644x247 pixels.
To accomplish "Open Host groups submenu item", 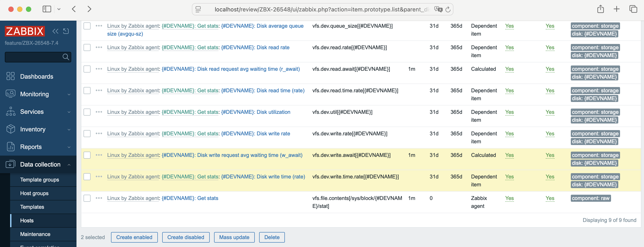I will [34, 193].
